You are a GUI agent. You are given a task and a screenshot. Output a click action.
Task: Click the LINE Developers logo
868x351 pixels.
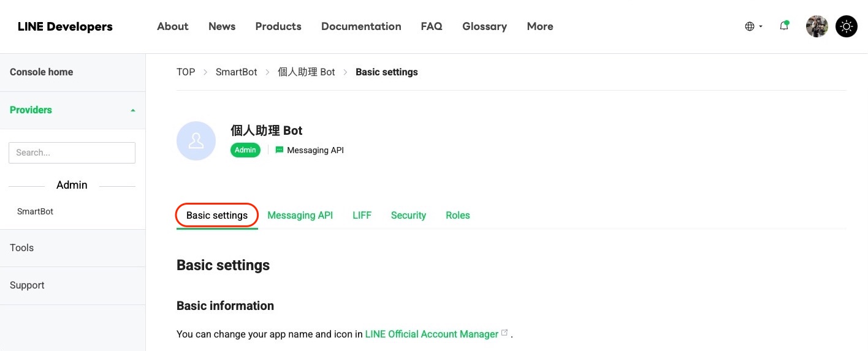65,26
